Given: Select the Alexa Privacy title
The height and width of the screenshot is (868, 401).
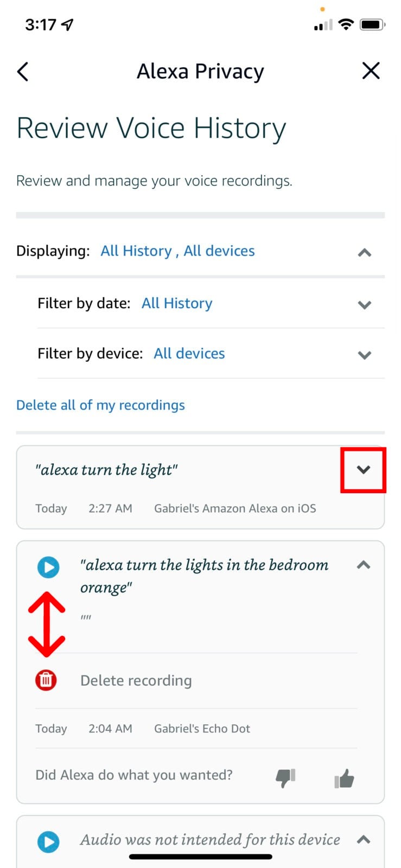Looking at the screenshot, I should tap(200, 71).
